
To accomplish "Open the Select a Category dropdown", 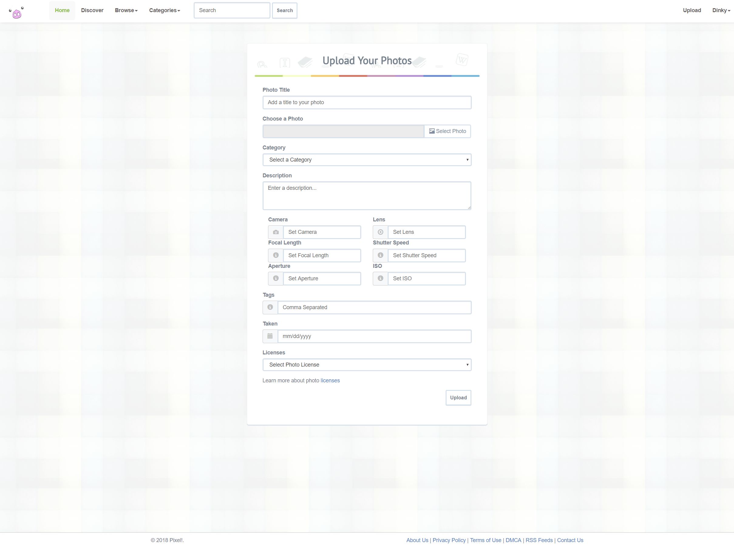I will pos(366,160).
